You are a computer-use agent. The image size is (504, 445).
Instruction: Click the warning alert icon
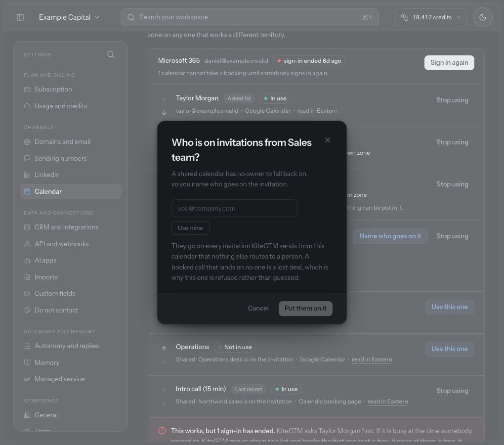tap(162, 431)
